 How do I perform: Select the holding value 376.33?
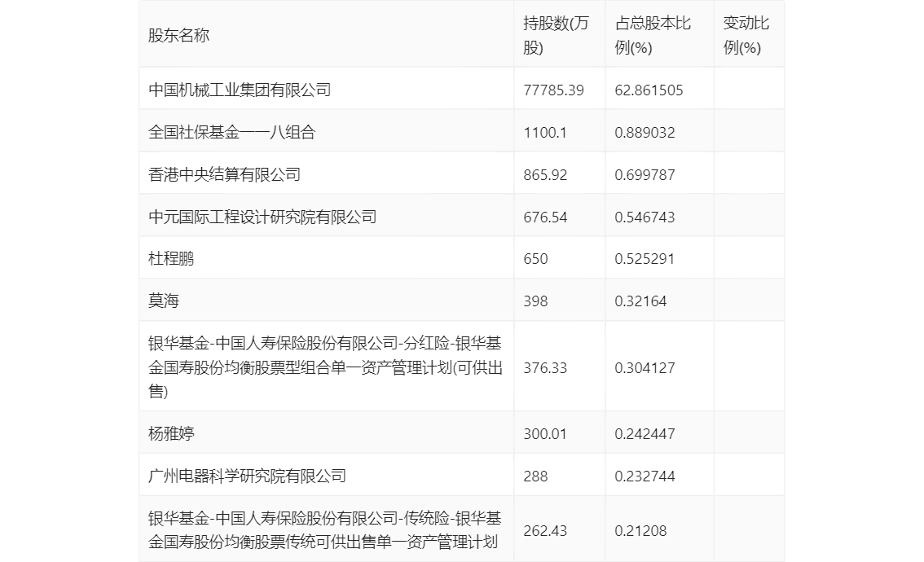coord(545,368)
